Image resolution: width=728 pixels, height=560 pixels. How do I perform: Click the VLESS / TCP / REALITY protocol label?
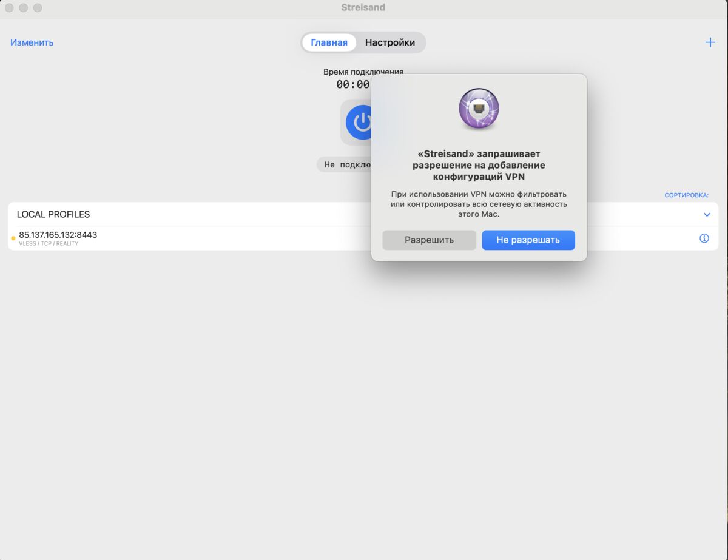(x=49, y=244)
